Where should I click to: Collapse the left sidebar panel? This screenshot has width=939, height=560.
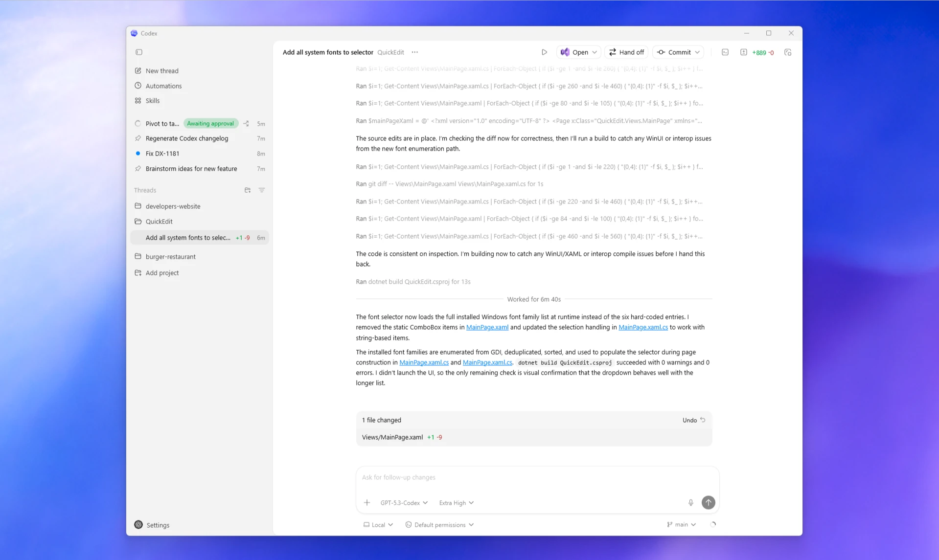point(139,52)
